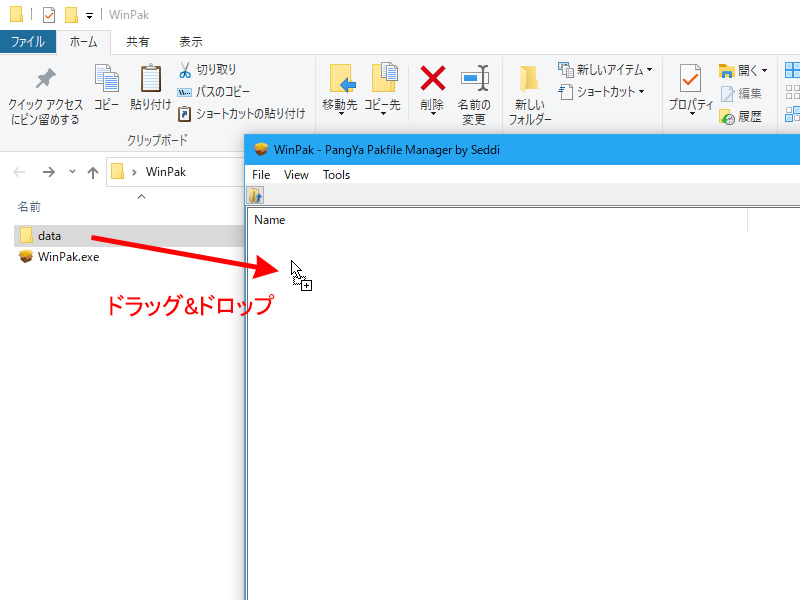Open the コピー先 (Copy to) dropdown
The width and height of the screenshot is (800, 600).
click(382, 89)
